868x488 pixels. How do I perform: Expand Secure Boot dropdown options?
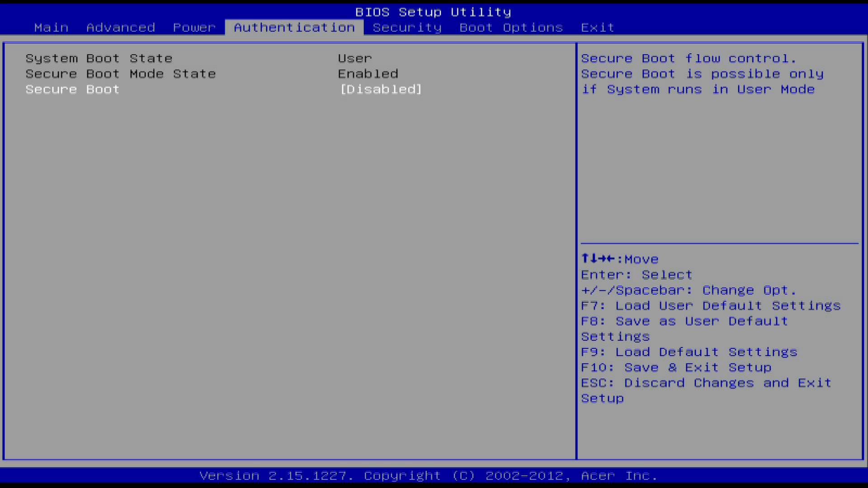380,89
